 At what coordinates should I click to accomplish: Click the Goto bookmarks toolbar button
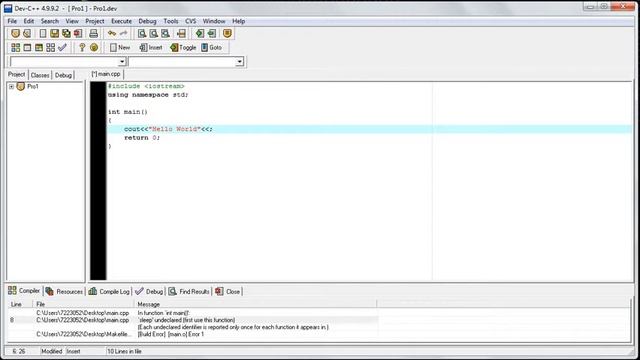211,48
